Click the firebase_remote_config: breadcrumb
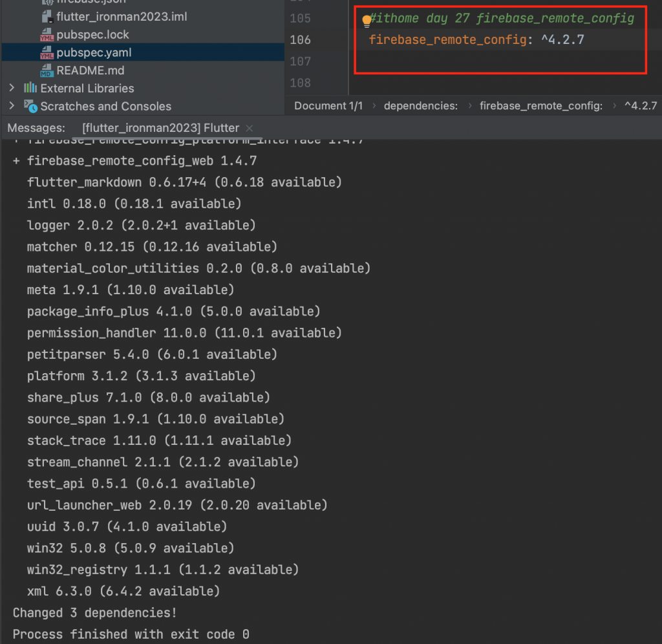This screenshot has width=662, height=644. tap(541, 105)
